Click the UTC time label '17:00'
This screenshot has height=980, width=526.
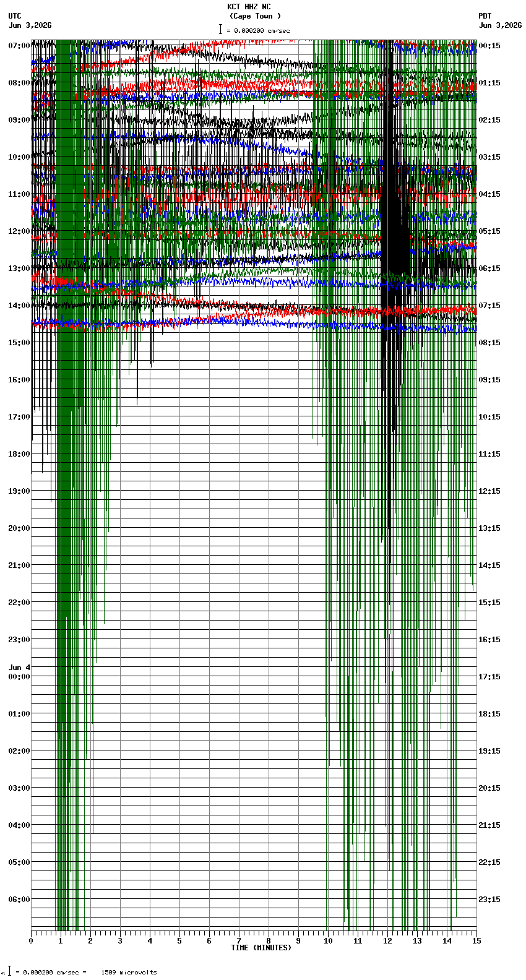pos(19,417)
